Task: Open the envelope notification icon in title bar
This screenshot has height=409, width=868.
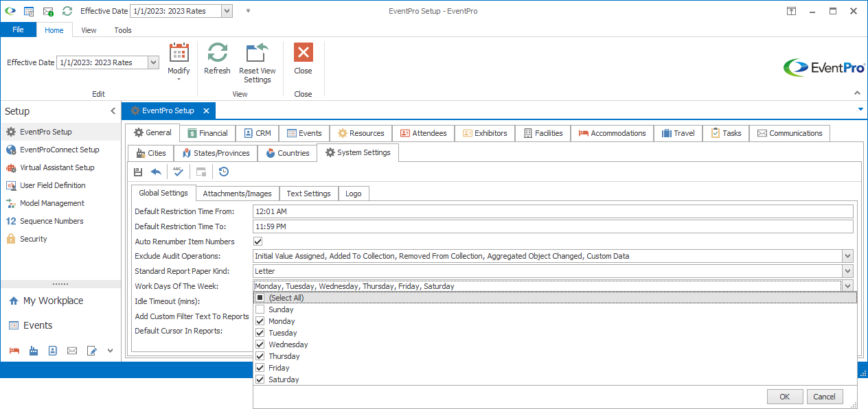Action: [x=48, y=11]
